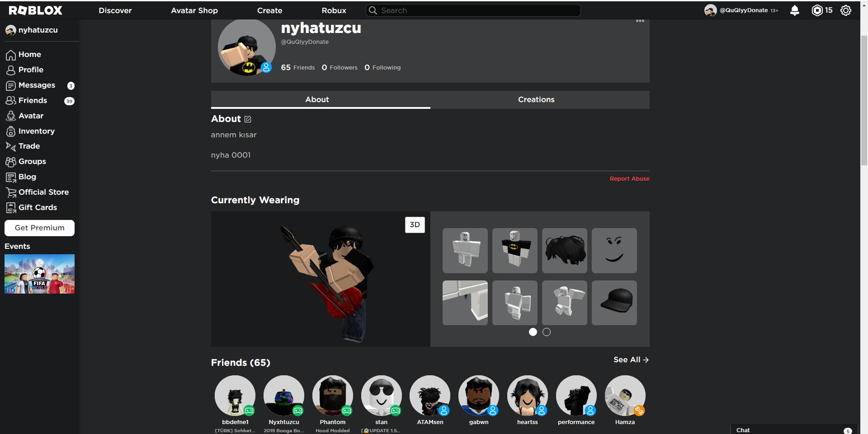Click nyhatuzcu name in sidebar
The height and width of the screenshot is (434, 868).
click(x=38, y=30)
